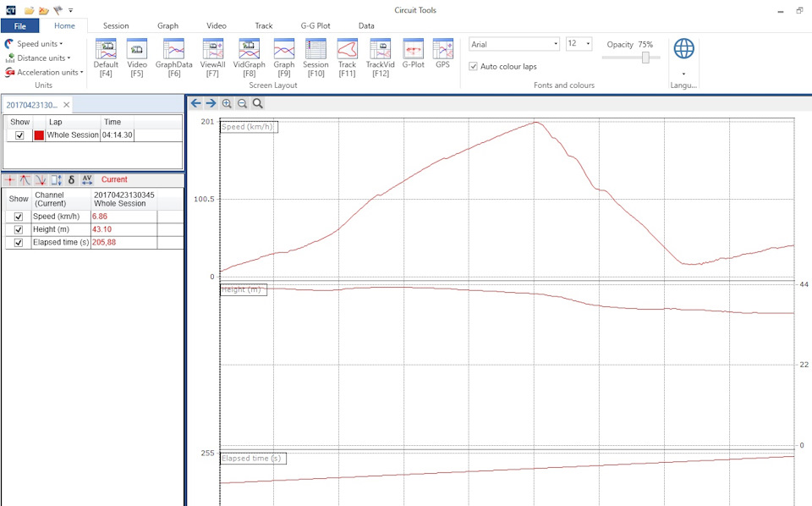Select the VidGraph [F8] screen layout
The height and width of the screenshot is (506, 812).
point(249,58)
